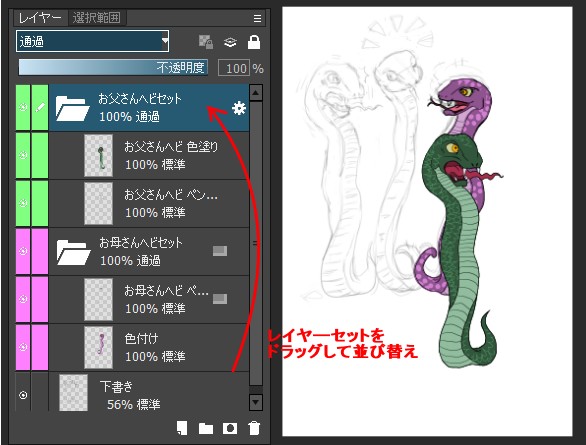This screenshot has height=445, width=586.
Task: Collapse the お母さんヘビセット folder
Action: (x=73, y=252)
